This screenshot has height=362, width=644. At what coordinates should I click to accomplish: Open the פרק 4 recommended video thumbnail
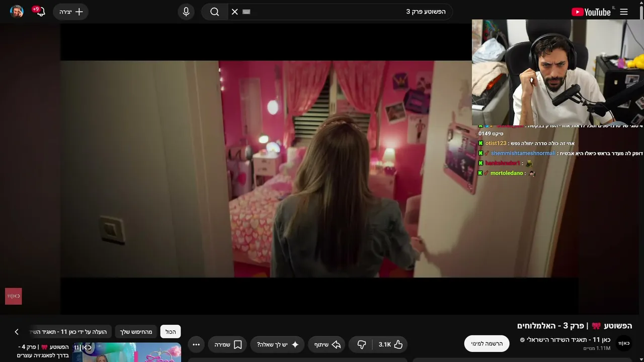click(x=127, y=352)
